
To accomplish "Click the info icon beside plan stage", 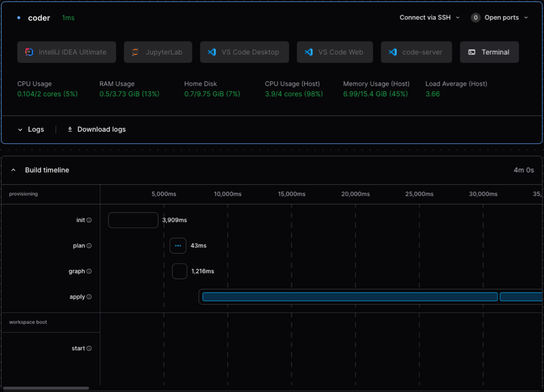I will click(x=88, y=246).
